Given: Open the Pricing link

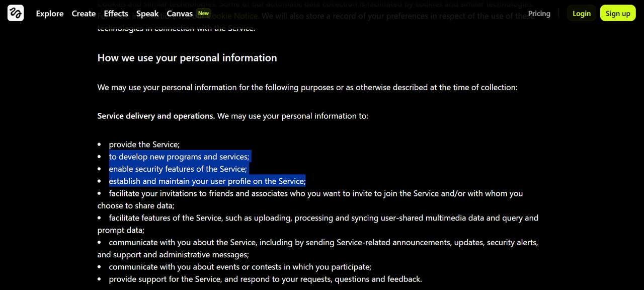Looking at the screenshot, I should point(539,14).
